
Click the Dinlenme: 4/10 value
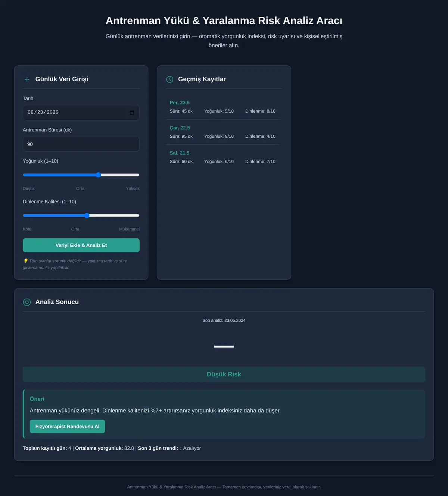click(260, 137)
